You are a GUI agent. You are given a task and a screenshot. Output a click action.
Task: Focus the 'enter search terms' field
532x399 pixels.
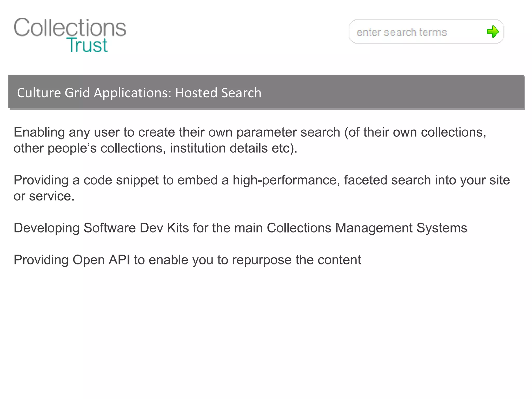click(426, 32)
